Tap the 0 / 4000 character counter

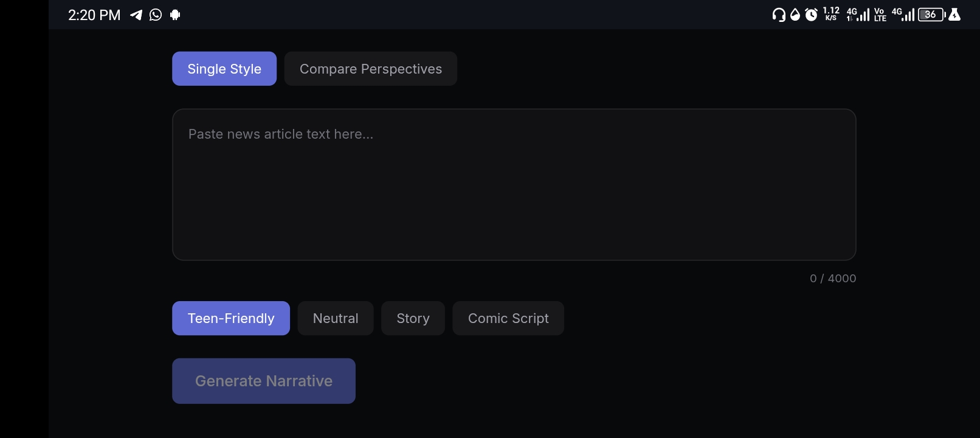(x=833, y=279)
